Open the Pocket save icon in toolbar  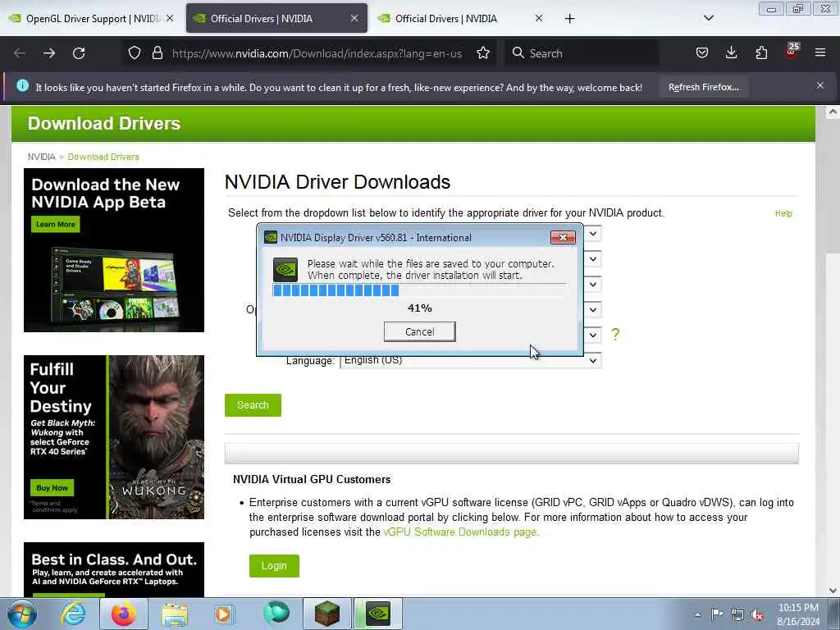702,53
